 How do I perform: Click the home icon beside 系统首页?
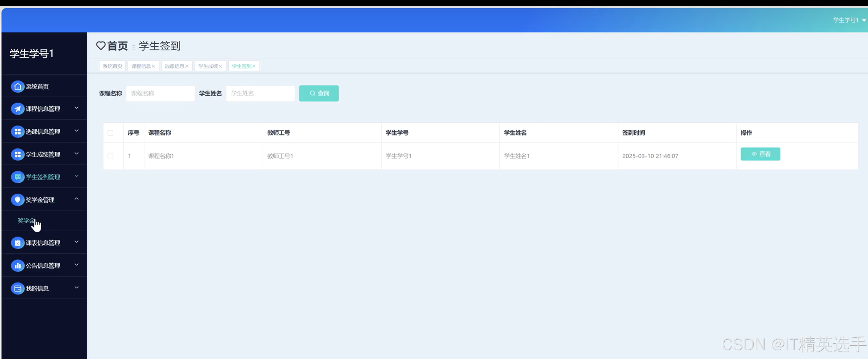pyautogui.click(x=18, y=87)
